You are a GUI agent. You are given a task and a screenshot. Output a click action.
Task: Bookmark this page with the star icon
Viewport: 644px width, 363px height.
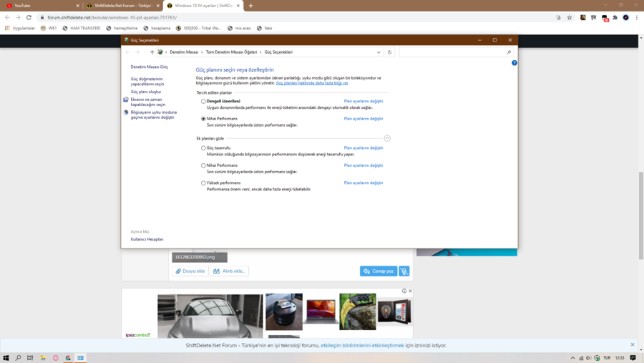[x=570, y=17]
